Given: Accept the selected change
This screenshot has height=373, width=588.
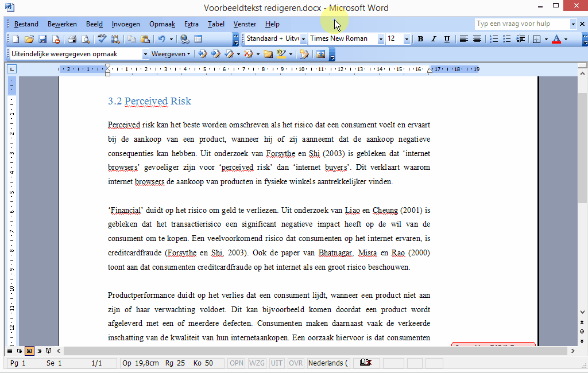Looking at the screenshot, I should coord(229,55).
